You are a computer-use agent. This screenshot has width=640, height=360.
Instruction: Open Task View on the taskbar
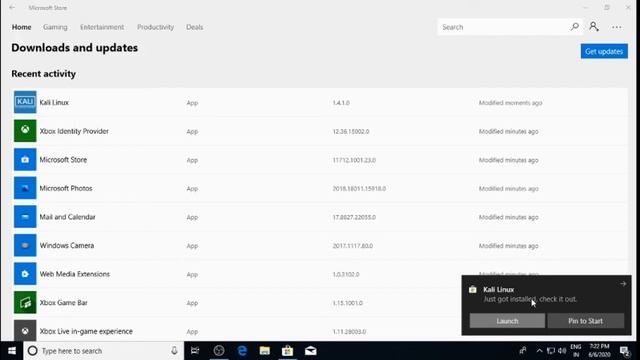(195, 351)
